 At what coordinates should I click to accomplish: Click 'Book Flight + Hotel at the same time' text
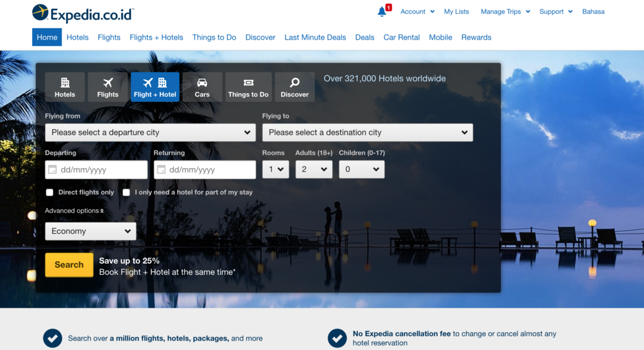click(x=167, y=272)
